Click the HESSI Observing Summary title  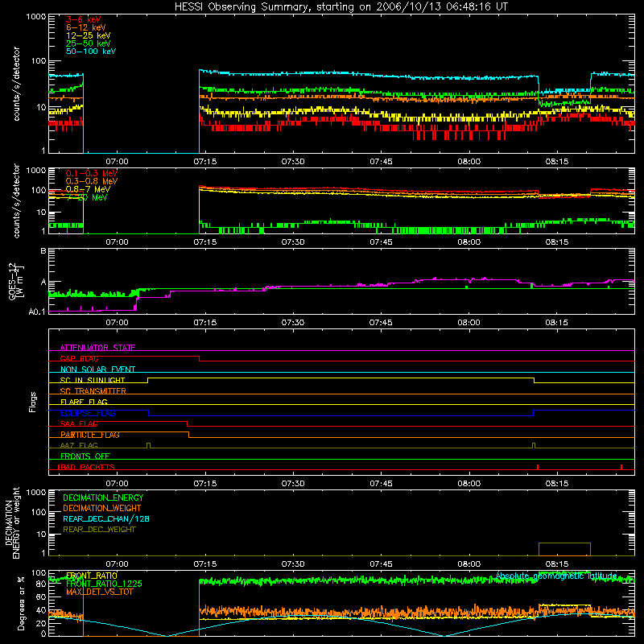pyautogui.click(x=341, y=7)
